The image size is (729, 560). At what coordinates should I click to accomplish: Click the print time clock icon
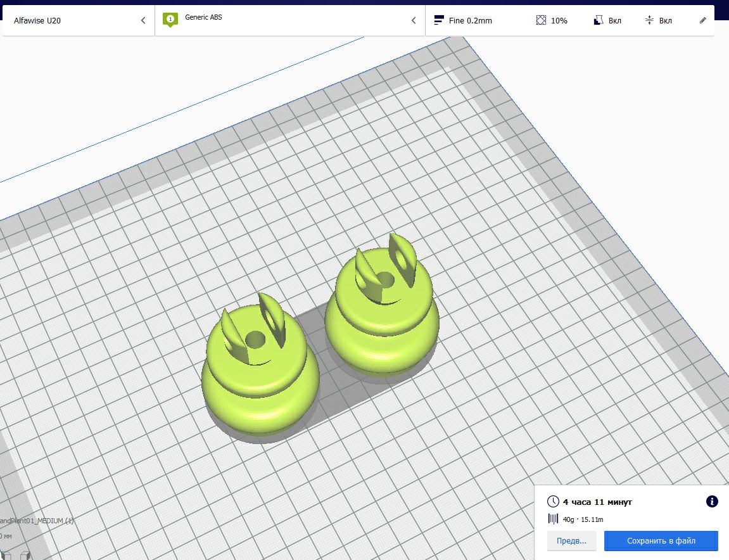pyautogui.click(x=553, y=501)
